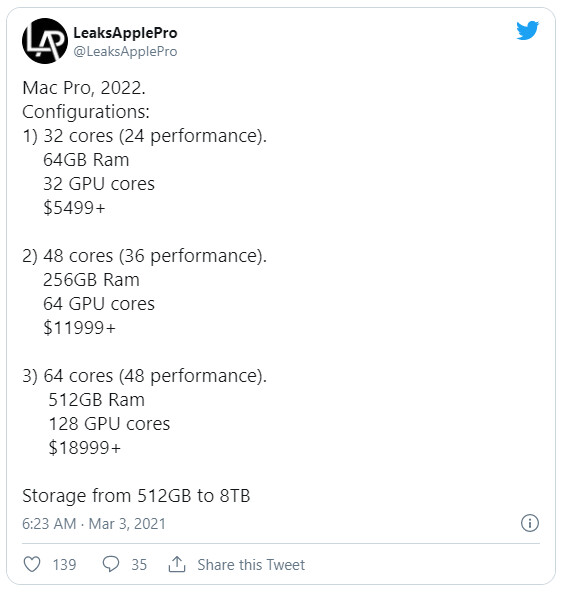Click the 139 likes count
This screenshot has height=592, width=562.
(x=65, y=565)
